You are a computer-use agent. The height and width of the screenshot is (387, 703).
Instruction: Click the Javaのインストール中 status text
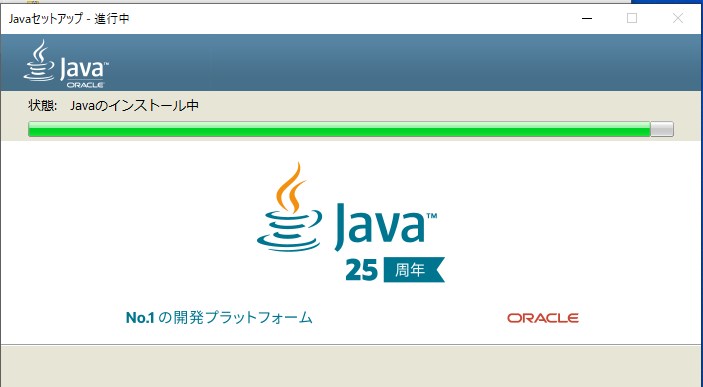(x=135, y=105)
